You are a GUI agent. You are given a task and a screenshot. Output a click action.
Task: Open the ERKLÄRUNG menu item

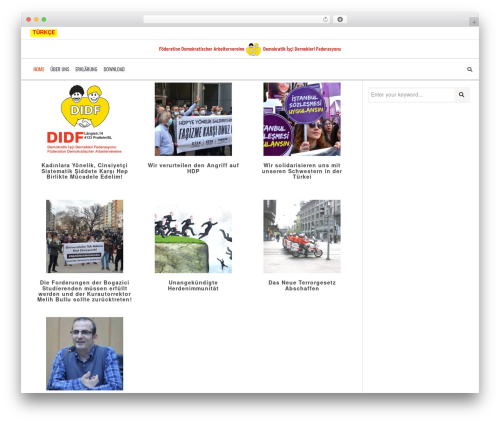tap(86, 69)
